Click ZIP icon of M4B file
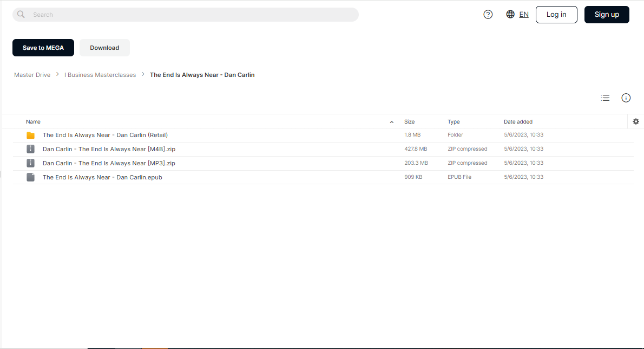The height and width of the screenshot is (349, 644). 30,149
